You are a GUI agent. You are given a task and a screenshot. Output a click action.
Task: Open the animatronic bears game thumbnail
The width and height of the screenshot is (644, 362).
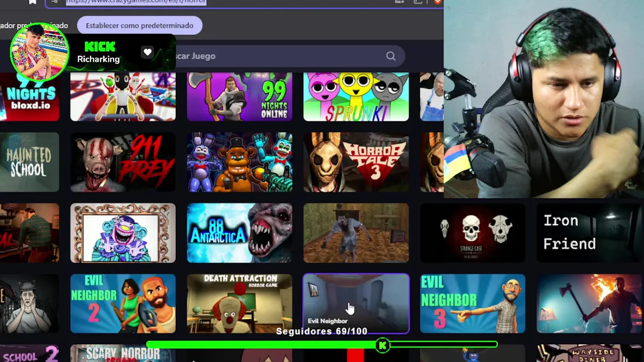[239, 162]
